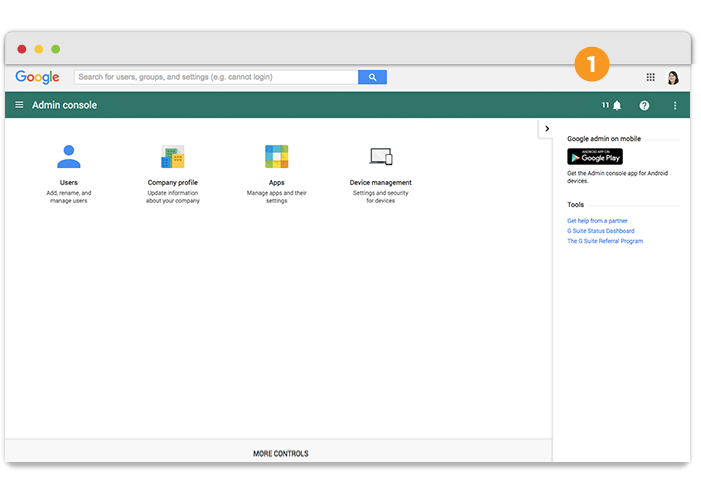This screenshot has height=500, width=701.
Task: Focus the users, groups, settings search field
Action: point(216,77)
